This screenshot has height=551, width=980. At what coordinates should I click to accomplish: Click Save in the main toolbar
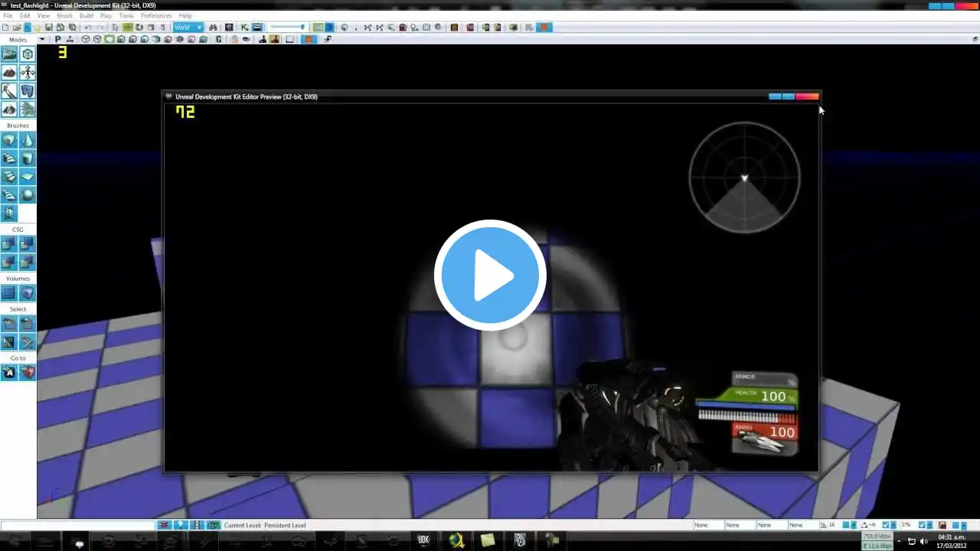[x=49, y=28]
